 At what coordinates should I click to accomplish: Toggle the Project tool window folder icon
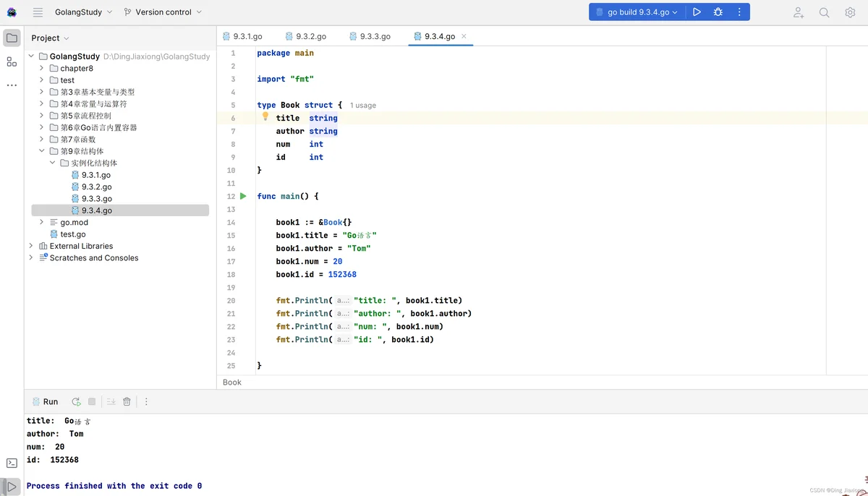point(12,38)
